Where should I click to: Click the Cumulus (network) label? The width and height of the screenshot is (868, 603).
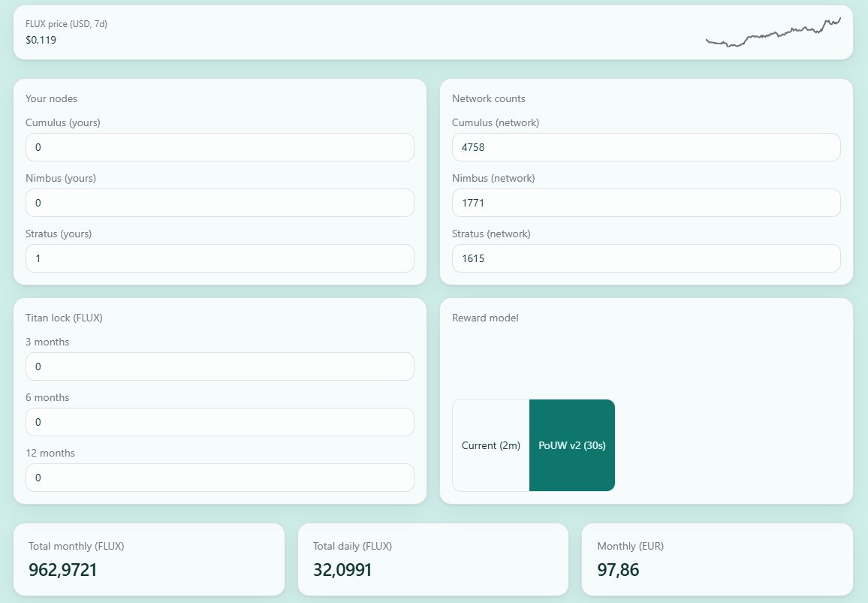coord(496,122)
